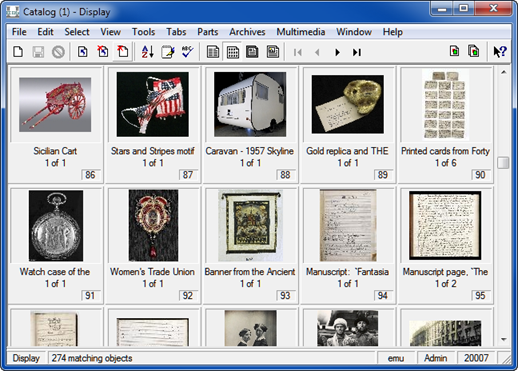This screenshot has width=518, height=371.
Task: Click '274 matching objects' status text
Action: click(92, 358)
